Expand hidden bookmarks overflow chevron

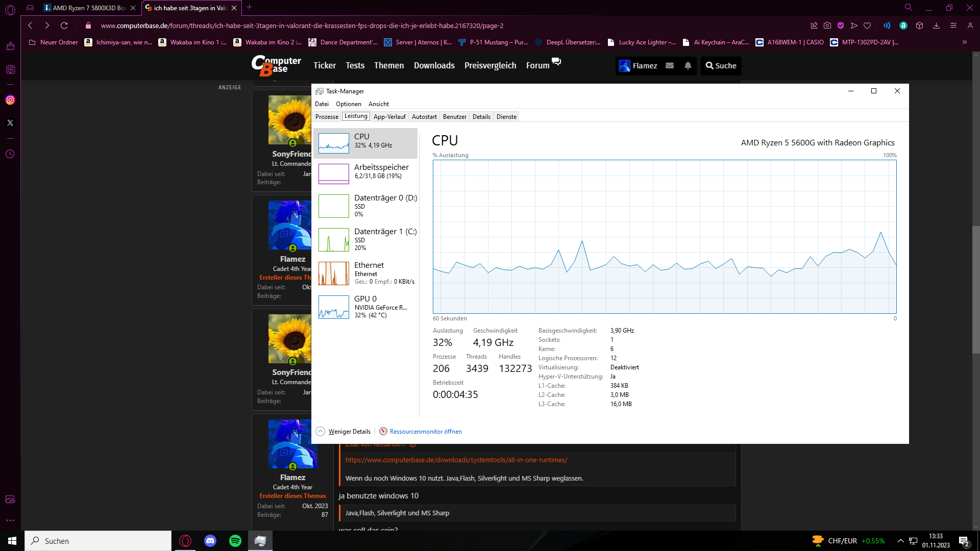click(x=964, y=42)
